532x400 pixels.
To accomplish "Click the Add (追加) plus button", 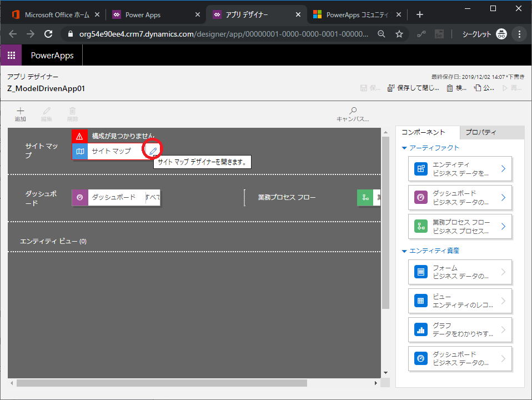I will coord(21,114).
